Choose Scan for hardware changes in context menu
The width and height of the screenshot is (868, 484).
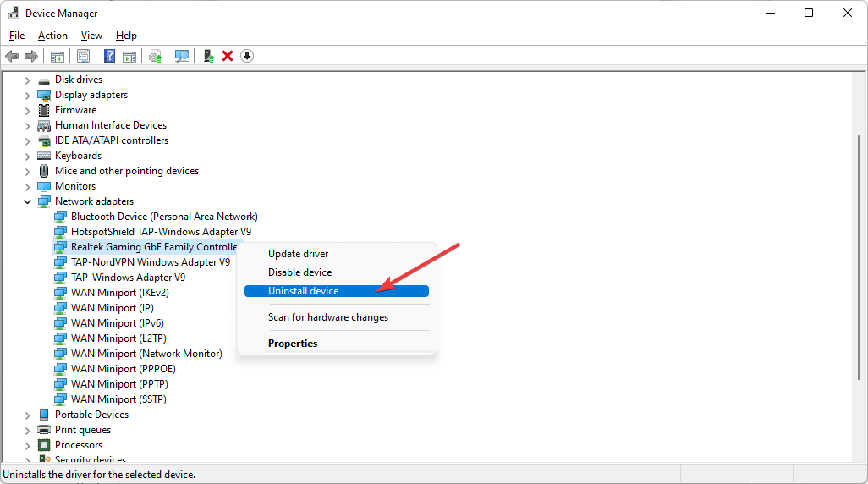pos(337,317)
